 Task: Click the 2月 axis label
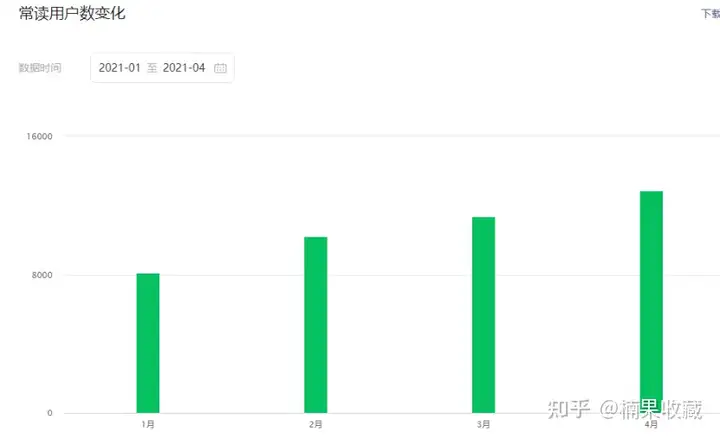[315, 424]
